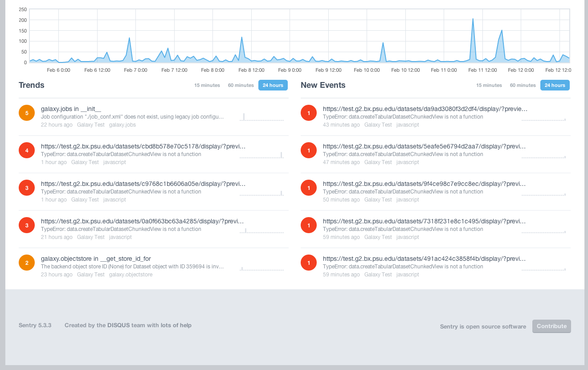Viewport: 588px width, 370px height.
Task: Open the 7318f231e8c1c495 dataset event
Action: pyautogui.click(x=425, y=221)
